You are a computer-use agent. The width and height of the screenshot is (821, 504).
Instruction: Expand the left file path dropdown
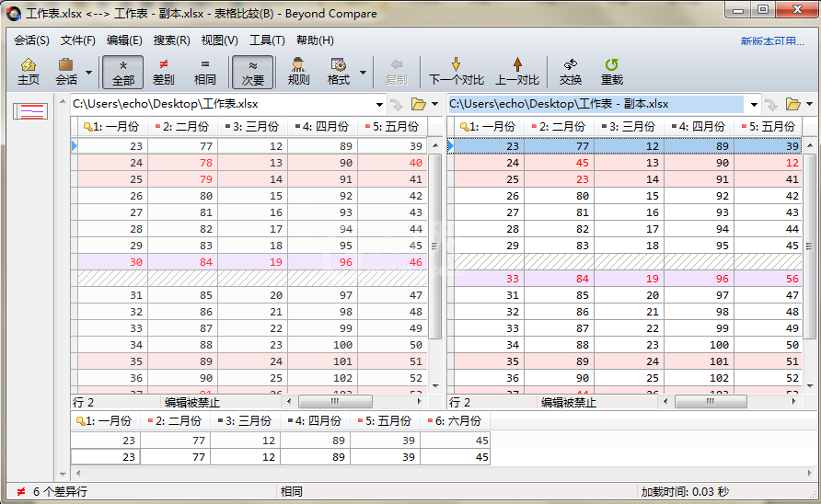379,105
